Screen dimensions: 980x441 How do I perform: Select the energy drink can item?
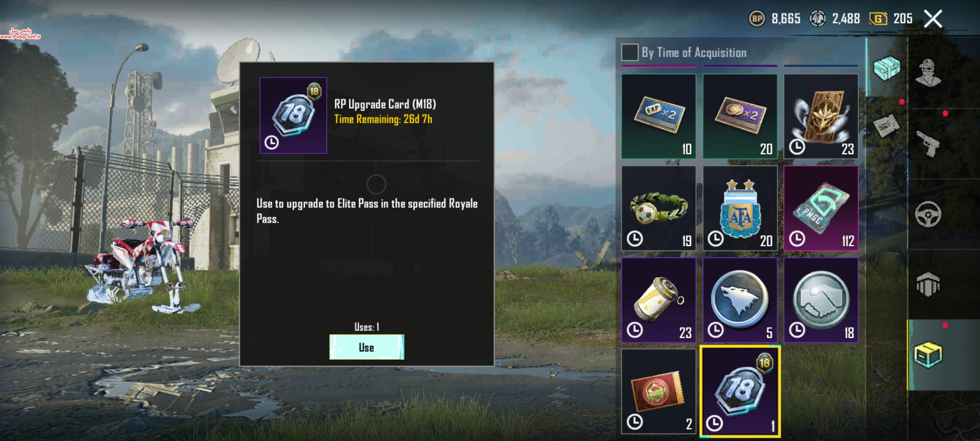(x=659, y=300)
